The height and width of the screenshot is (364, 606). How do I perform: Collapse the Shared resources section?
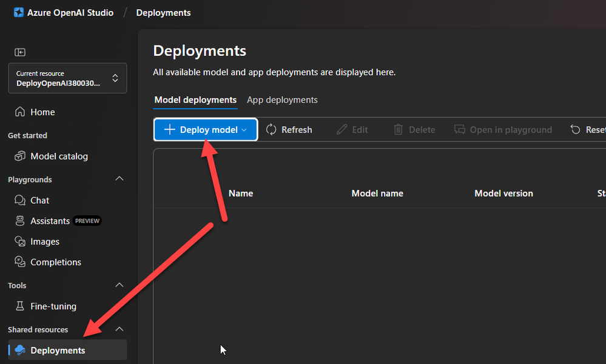coord(120,329)
